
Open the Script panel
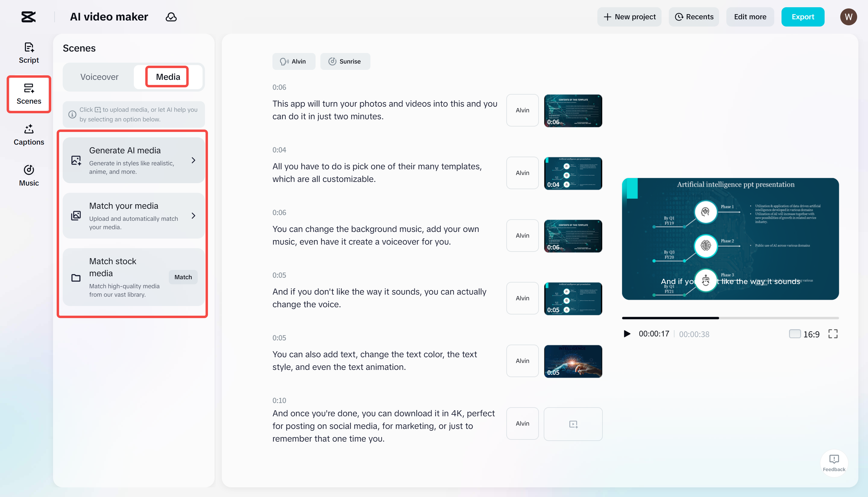tap(28, 52)
